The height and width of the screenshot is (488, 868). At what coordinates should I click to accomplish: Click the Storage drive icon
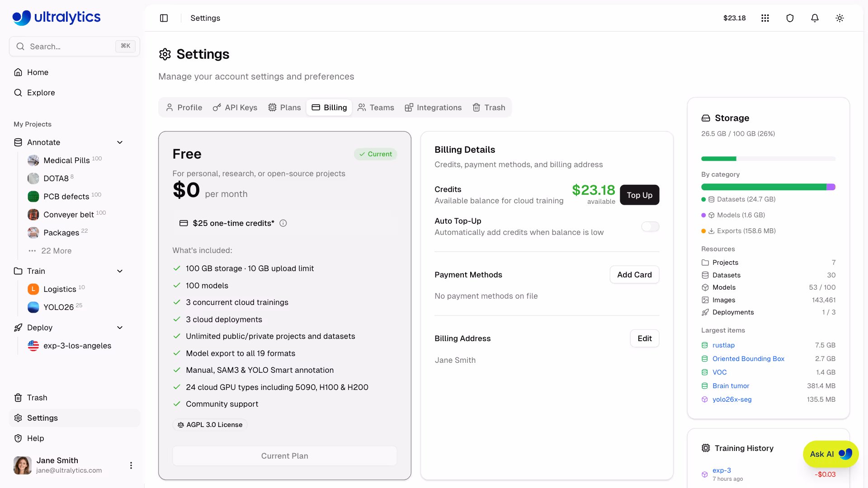[706, 118]
